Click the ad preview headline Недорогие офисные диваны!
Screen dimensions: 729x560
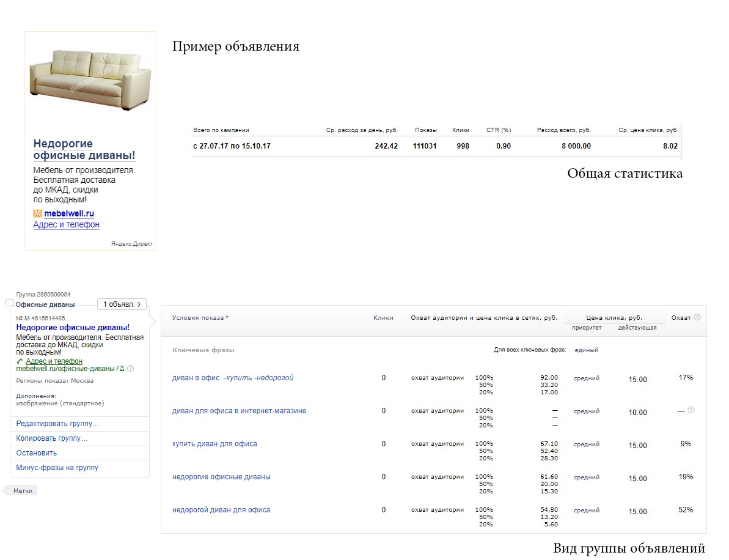(84, 149)
